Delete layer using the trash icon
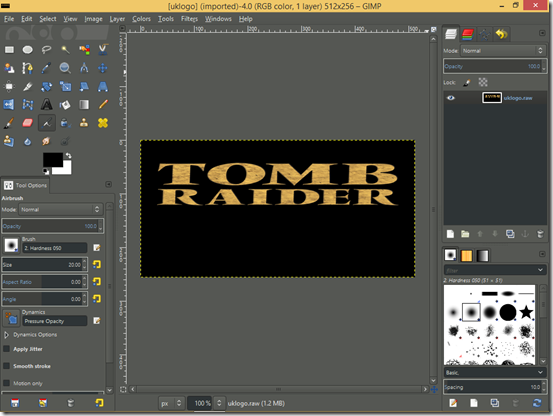Image resolution: width=553 pixels, height=416 pixels. (x=540, y=234)
